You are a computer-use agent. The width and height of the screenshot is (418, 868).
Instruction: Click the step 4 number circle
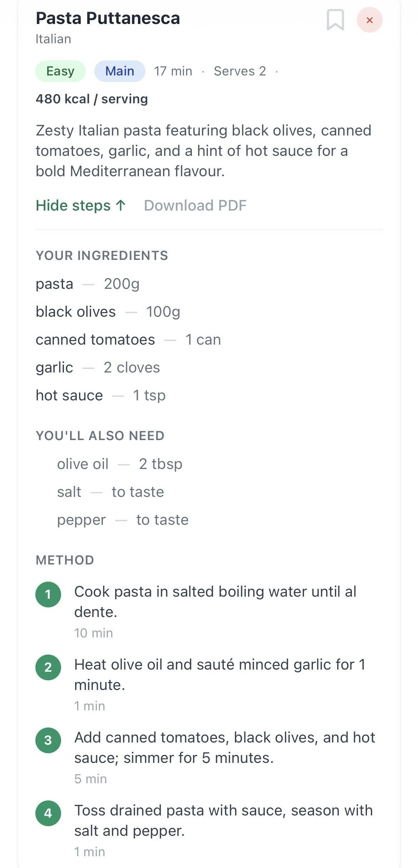click(x=48, y=813)
